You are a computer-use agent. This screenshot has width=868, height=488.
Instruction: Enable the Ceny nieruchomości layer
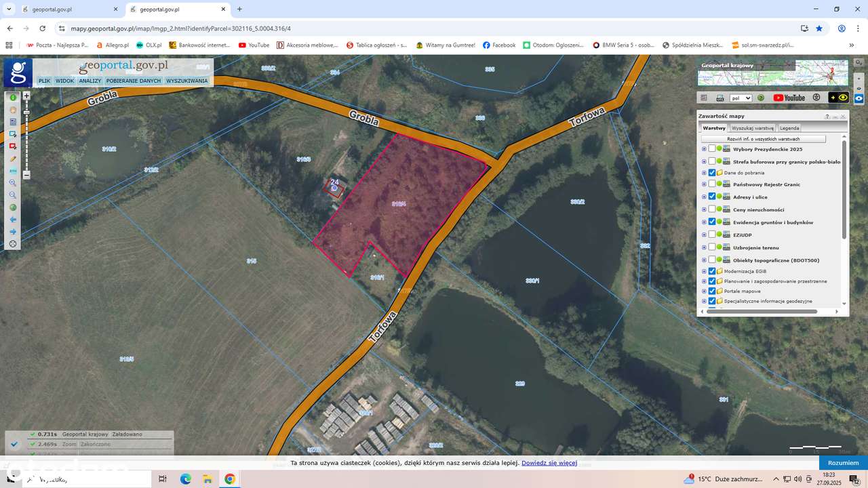(712, 209)
